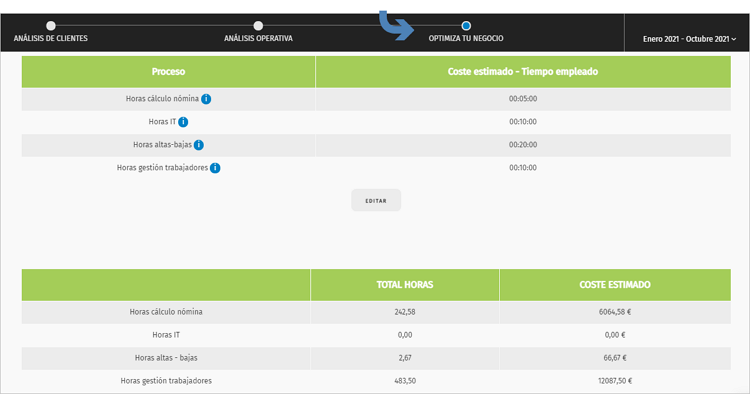The height and width of the screenshot is (394, 750).
Task: Select the 00:10:00 value for Horas IT
Action: (x=523, y=122)
